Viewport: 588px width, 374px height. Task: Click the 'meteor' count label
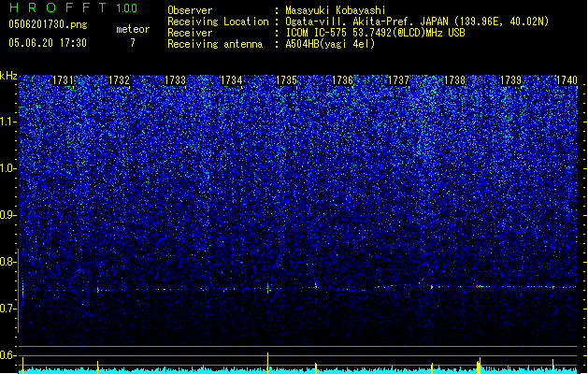click(x=133, y=29)
